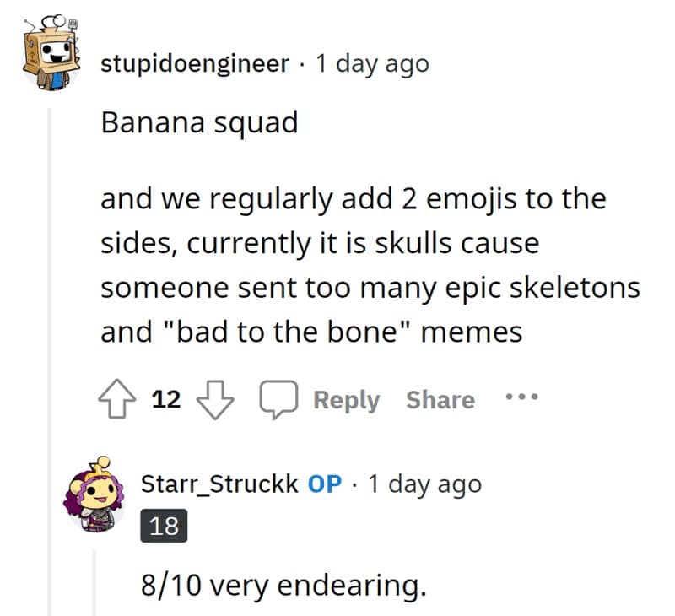675x616 pixels.
Task: Open the three-dot more options menu
Action: pos(522,397)
